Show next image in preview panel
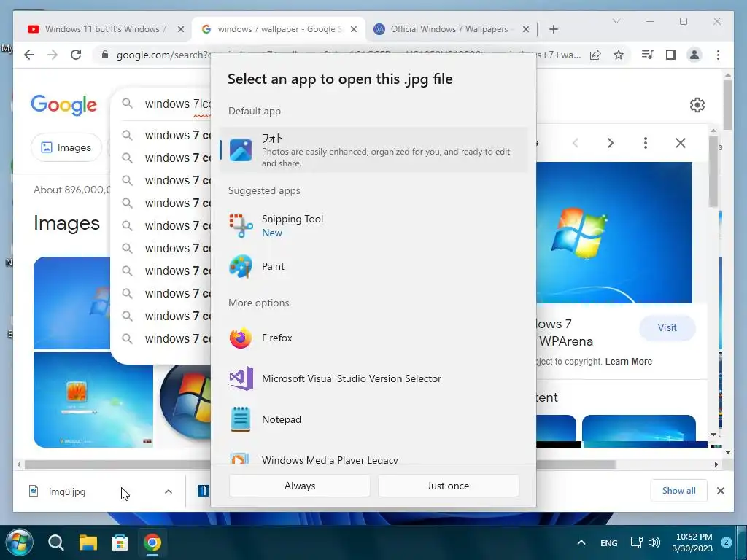This screenshot has width=747, height=560. tap(611, 143)
